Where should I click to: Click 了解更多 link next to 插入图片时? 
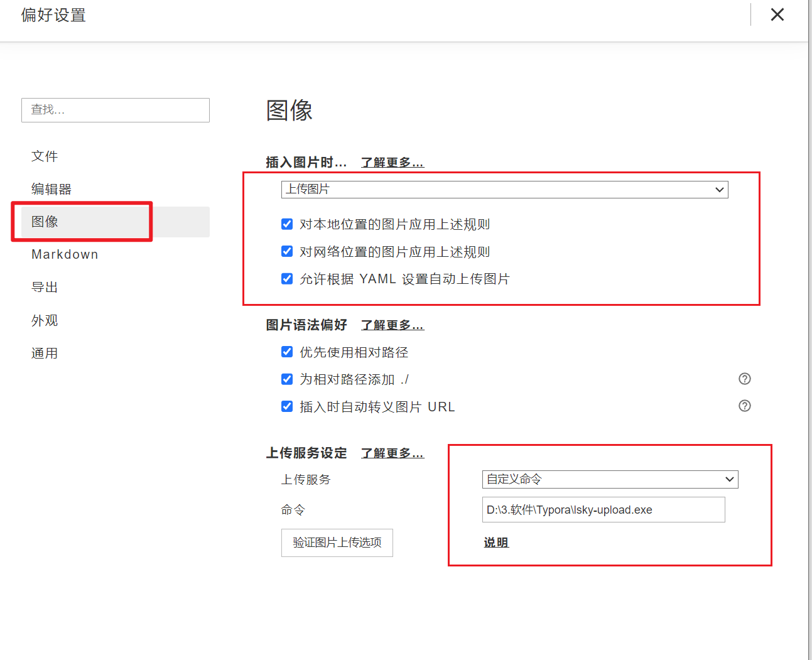tap(392, 163)
